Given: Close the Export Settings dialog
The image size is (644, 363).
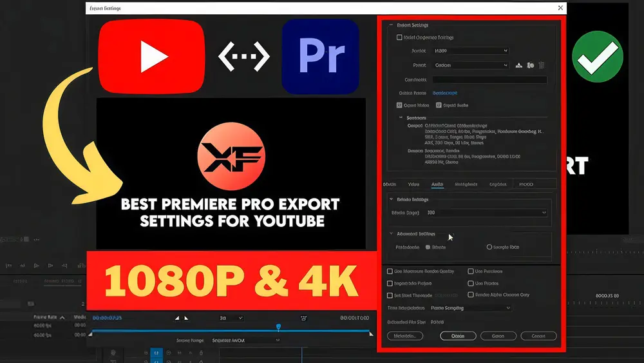Looking at the screenshot, I should coord(560,8).
